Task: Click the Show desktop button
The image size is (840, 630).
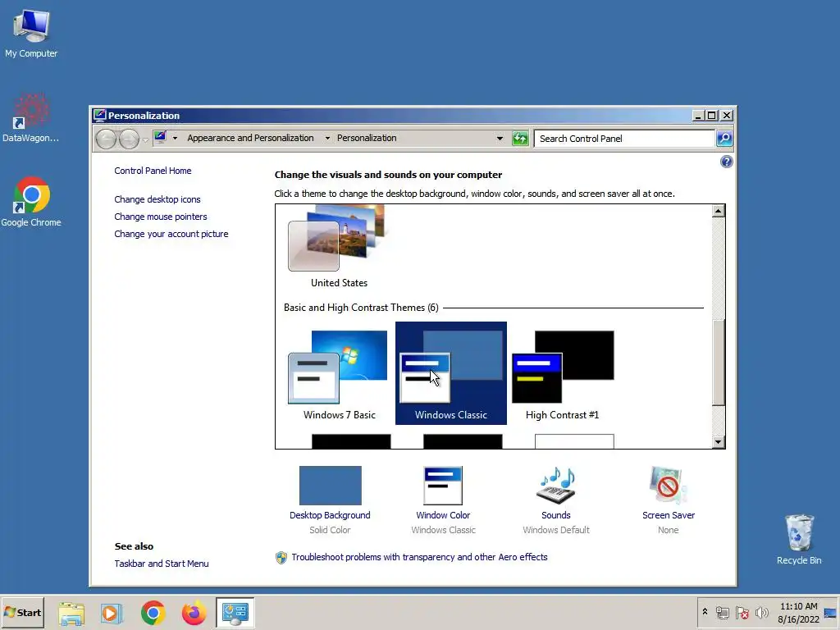Action: point(831,613)
